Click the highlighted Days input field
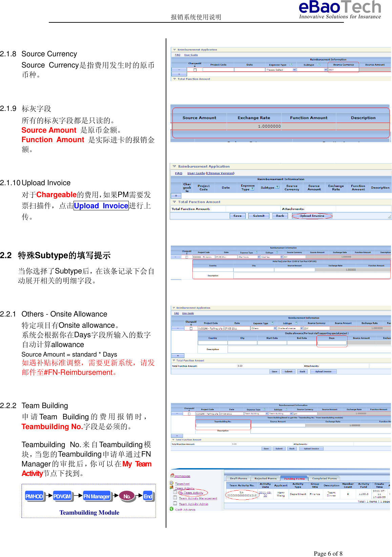 (332, 343)
